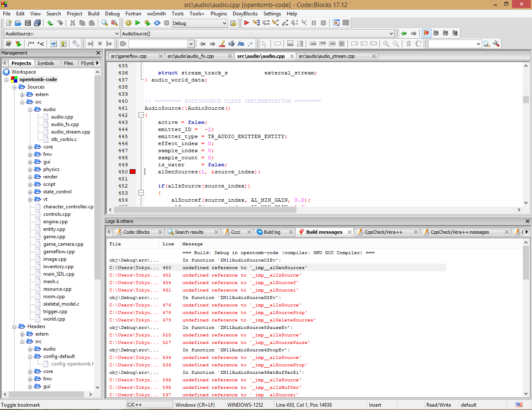
Task: Toggle a bookmark with the red flag icon
Action: (x=426, y=33)
